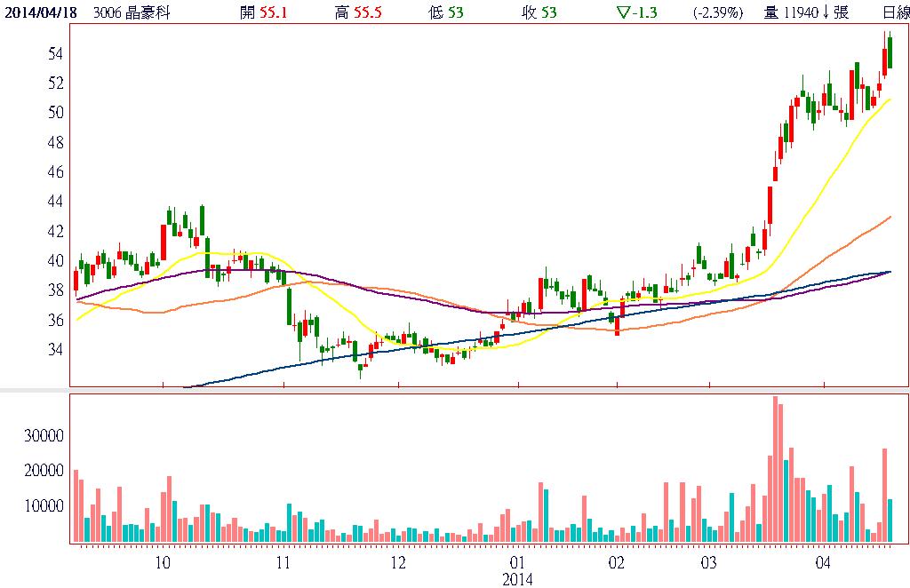Click the last green candlestick at far right
910x588 pixels.
[890, 52]
